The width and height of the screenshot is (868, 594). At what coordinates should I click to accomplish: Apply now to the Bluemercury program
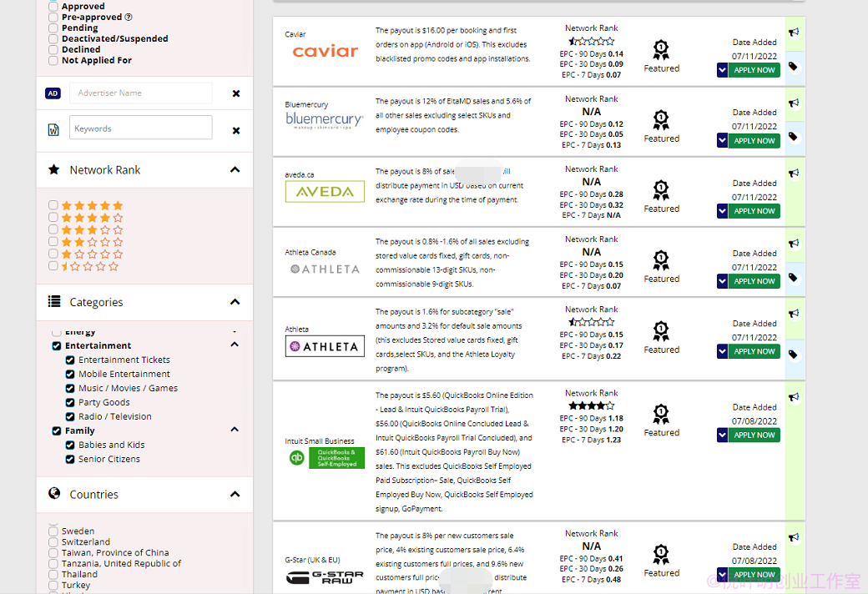pos(754,141)
